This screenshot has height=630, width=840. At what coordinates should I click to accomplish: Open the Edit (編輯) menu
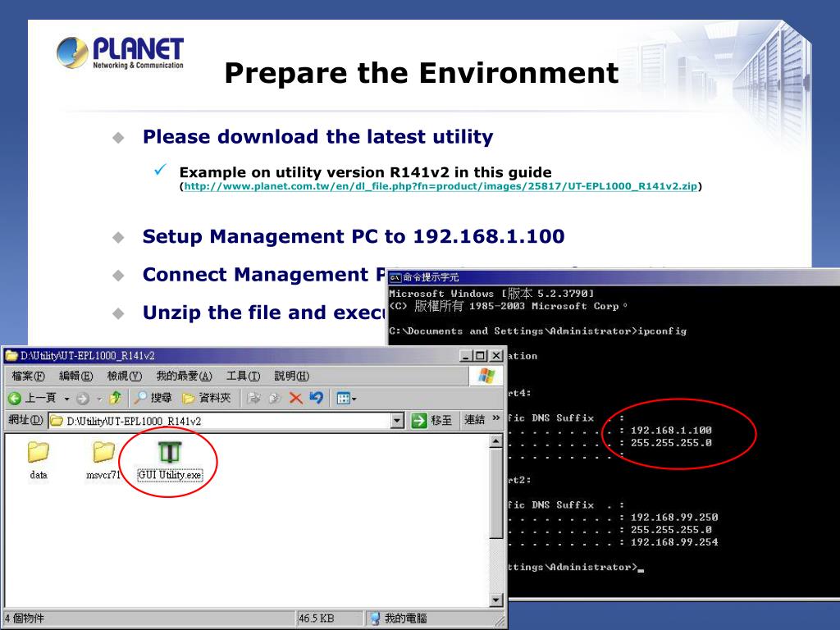(x=76, y=376)
